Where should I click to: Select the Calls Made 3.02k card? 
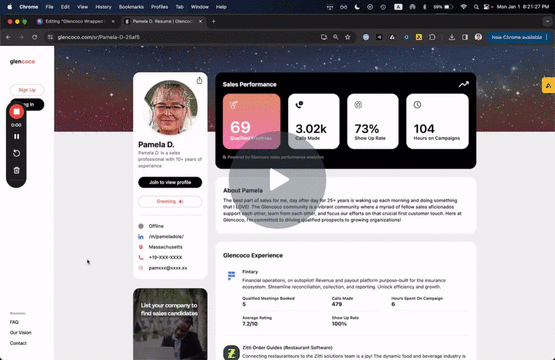314,121
